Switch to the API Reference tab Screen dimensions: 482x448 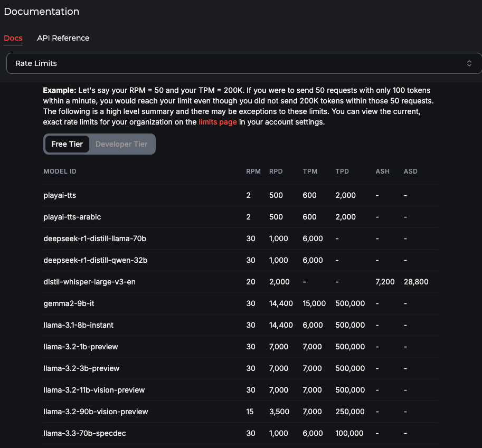coord(63,38)
